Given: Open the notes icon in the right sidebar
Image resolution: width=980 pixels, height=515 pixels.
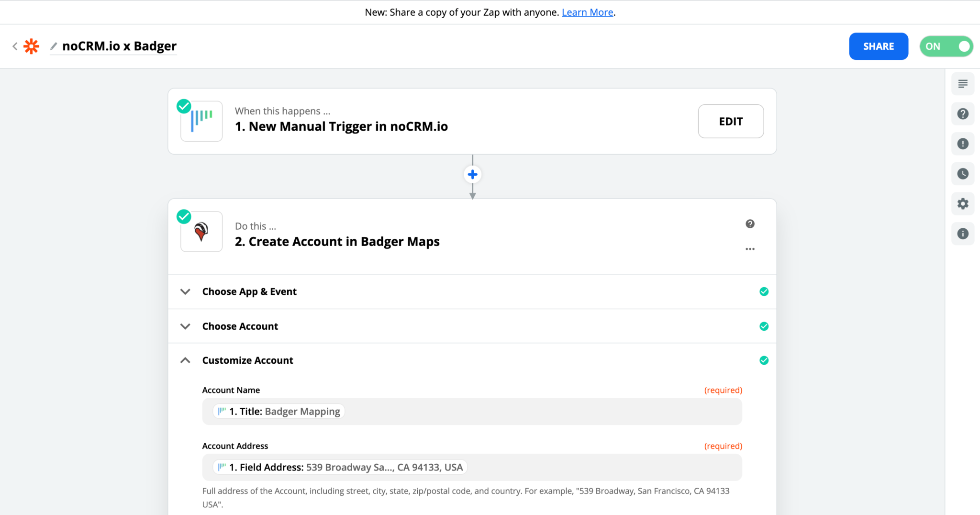Looking at the screenshot, I should [963, 84].
